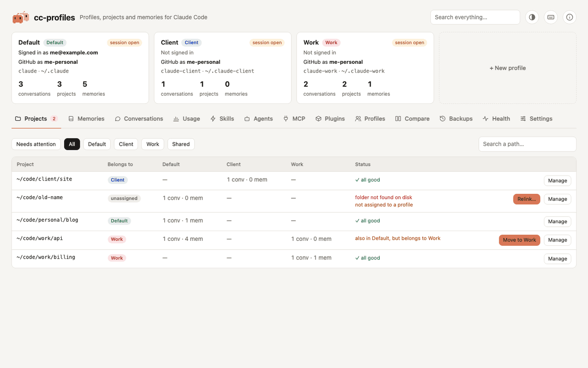Open the Default profile card
This screenshot has width=588, height=368.
(x=80, y=68)
